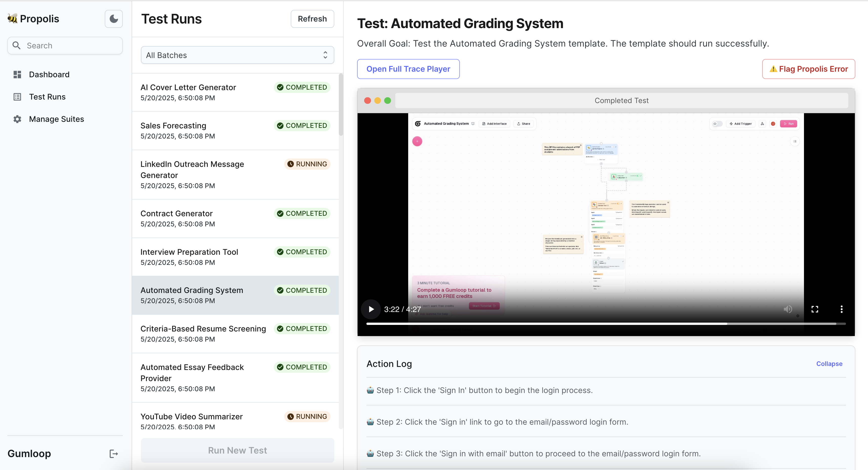Viewport: 868px width, 470px height.
Task: Open the All Batches dropdown
Action: pyautogui.click(x=237, y=55)
